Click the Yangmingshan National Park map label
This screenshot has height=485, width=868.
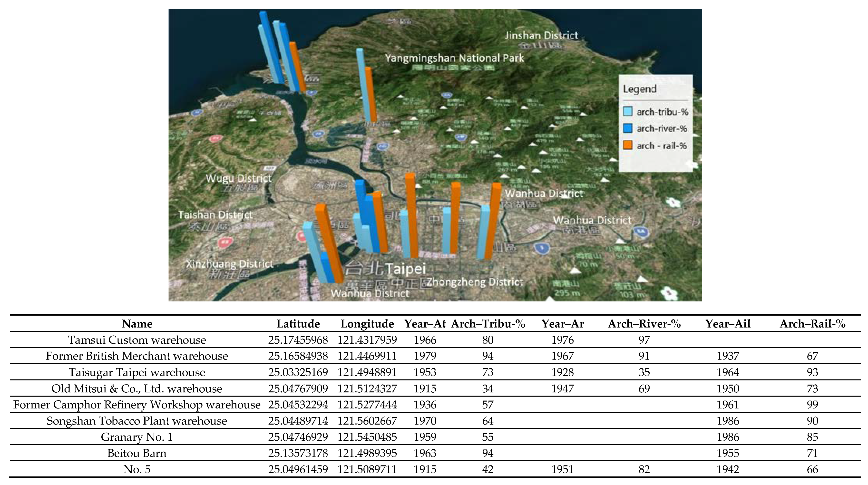click(454, 58)
